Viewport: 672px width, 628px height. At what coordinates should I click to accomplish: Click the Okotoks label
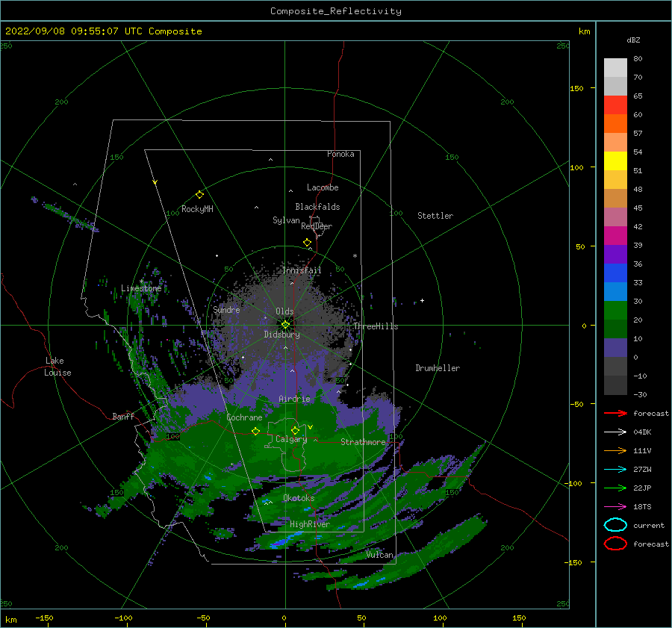tap(299, 498)
